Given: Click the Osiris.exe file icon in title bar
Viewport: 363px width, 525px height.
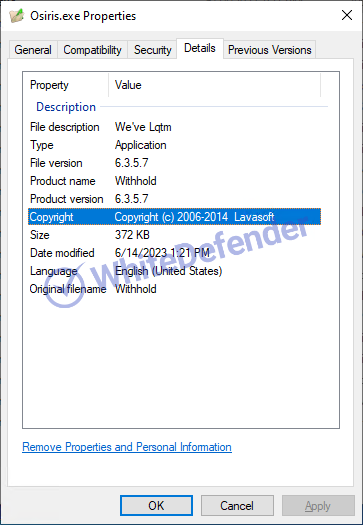Looking at the screenshot, I should 16,16.
